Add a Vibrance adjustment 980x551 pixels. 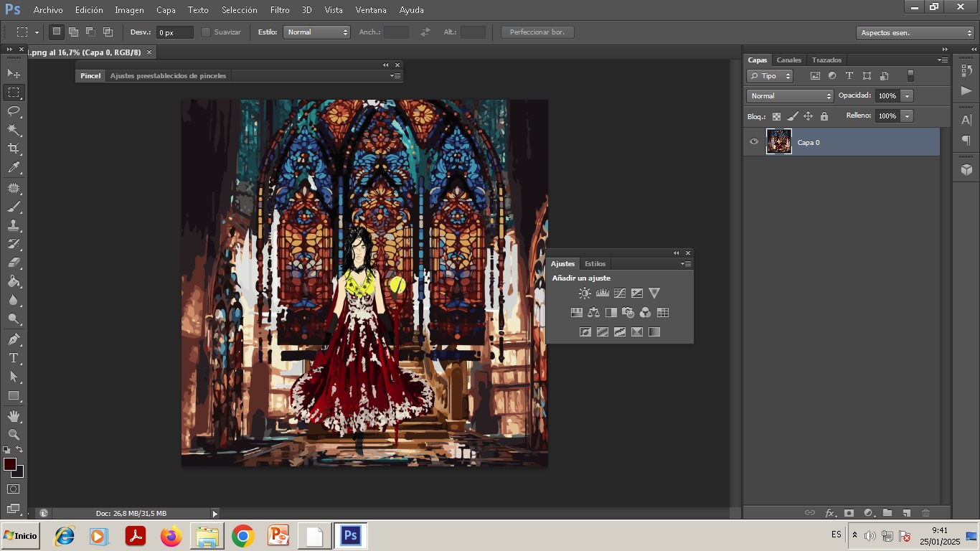tap(654, 293)
